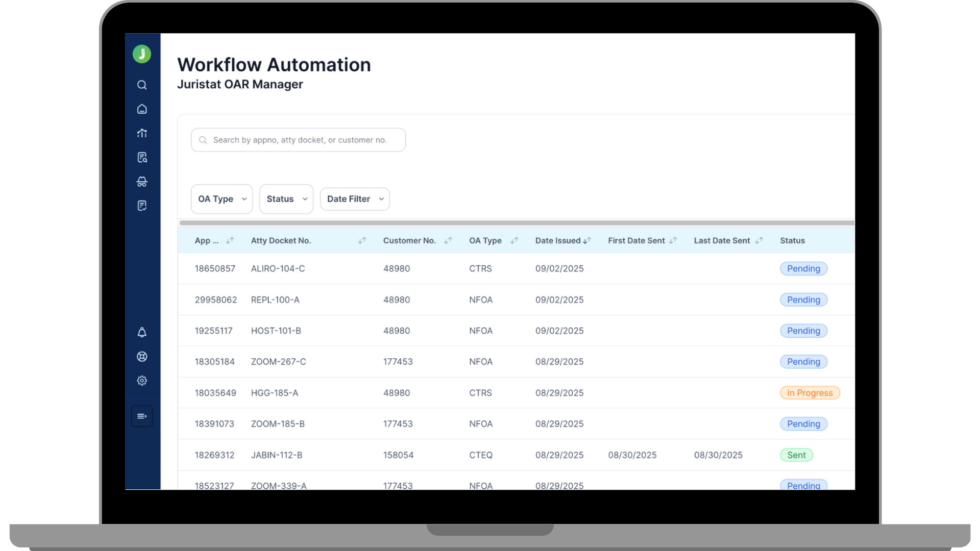Open the Status dropdown filter

[x=286, y=199]
